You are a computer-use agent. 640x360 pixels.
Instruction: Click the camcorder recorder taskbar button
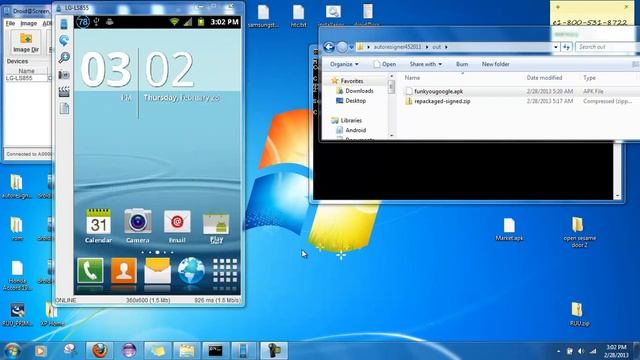pos(273,351)
